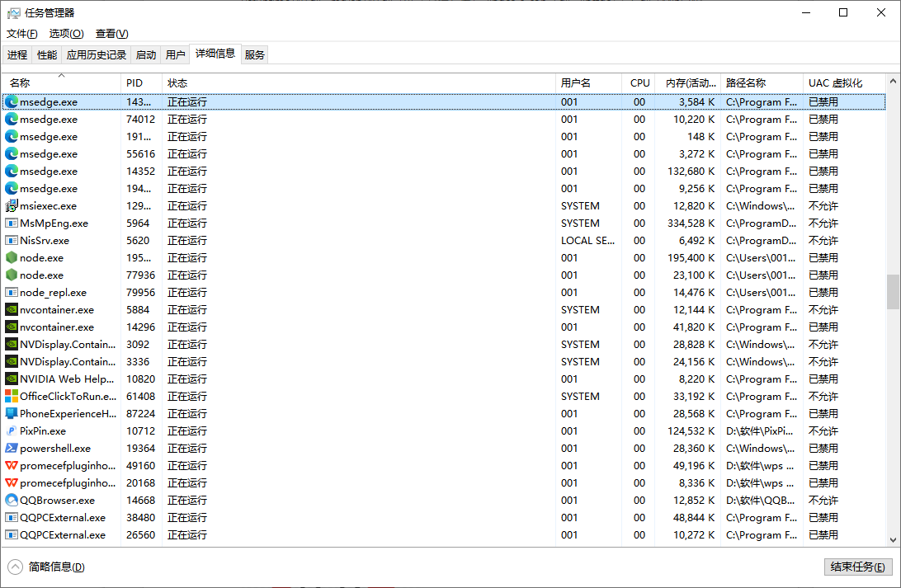Viewport: 901px width, 588px height.
Task: Click the installer icon of msiexec.exe
Action: coord(12,205)
